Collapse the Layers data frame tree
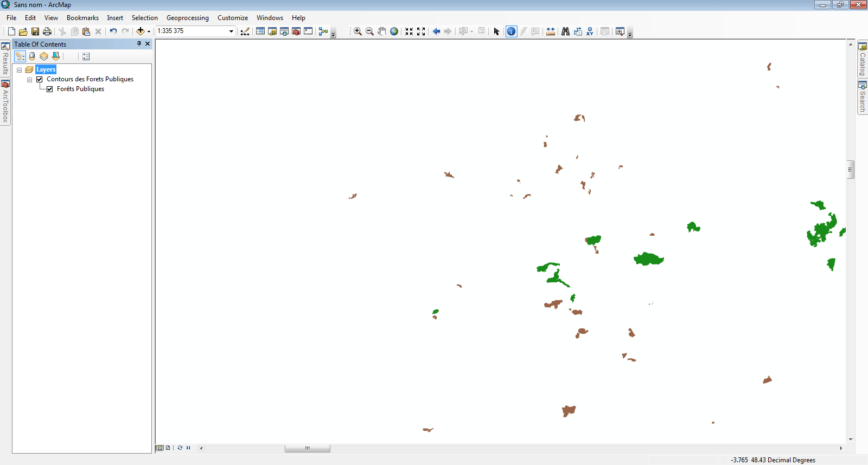 (x=19, y=70)
